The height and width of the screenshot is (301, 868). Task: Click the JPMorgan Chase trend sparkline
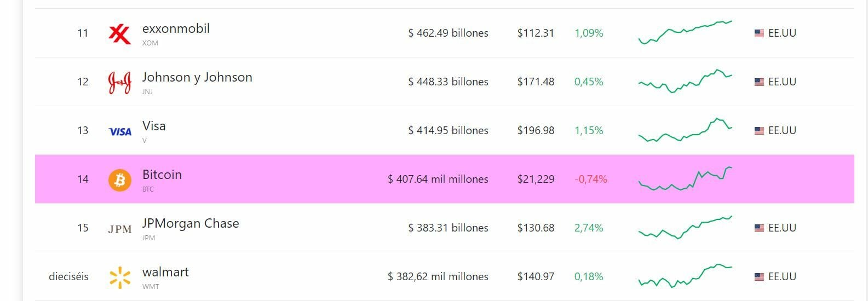pyautogui.click(x=685, y=227)
